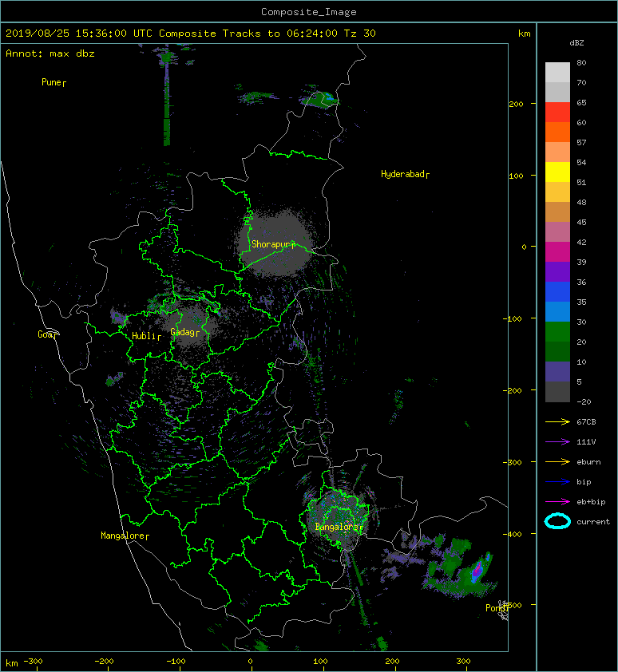Click the 'current' legend label
The image size is (618, 672).
[593, 522]
